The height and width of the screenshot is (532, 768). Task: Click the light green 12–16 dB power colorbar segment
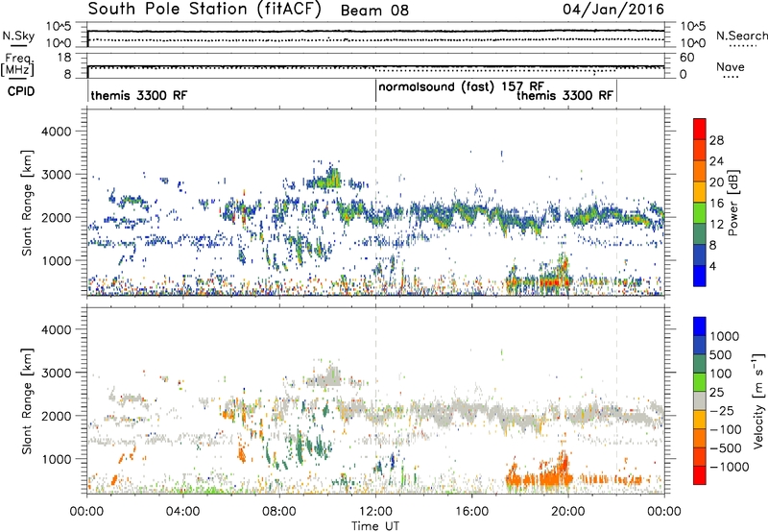coord(700,212)
